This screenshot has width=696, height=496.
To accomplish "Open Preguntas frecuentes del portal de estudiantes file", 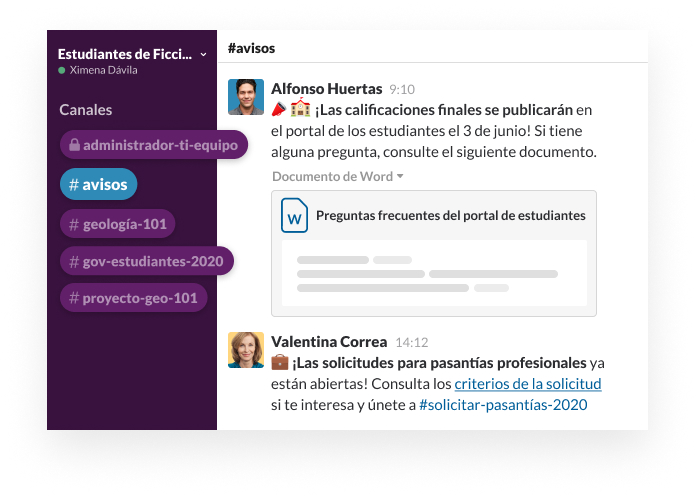I will pyautogui.click(x=450, y=215).
